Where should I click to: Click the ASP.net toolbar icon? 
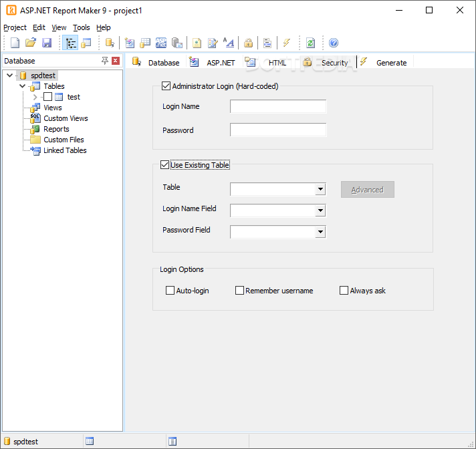coord(161,43)
